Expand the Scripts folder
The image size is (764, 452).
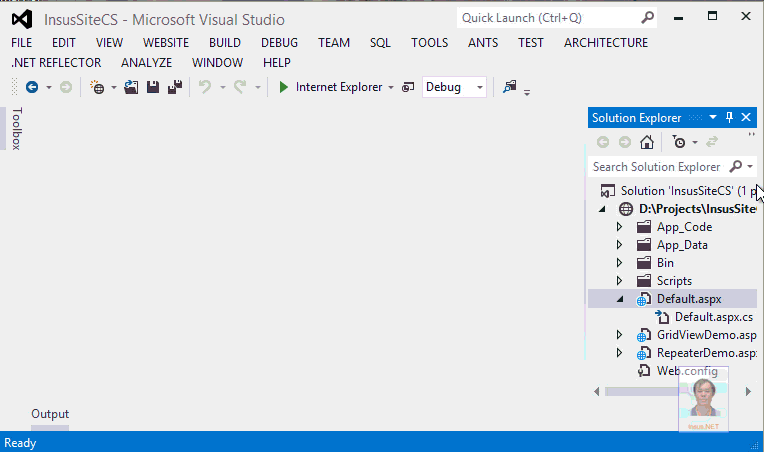[619, 281]
